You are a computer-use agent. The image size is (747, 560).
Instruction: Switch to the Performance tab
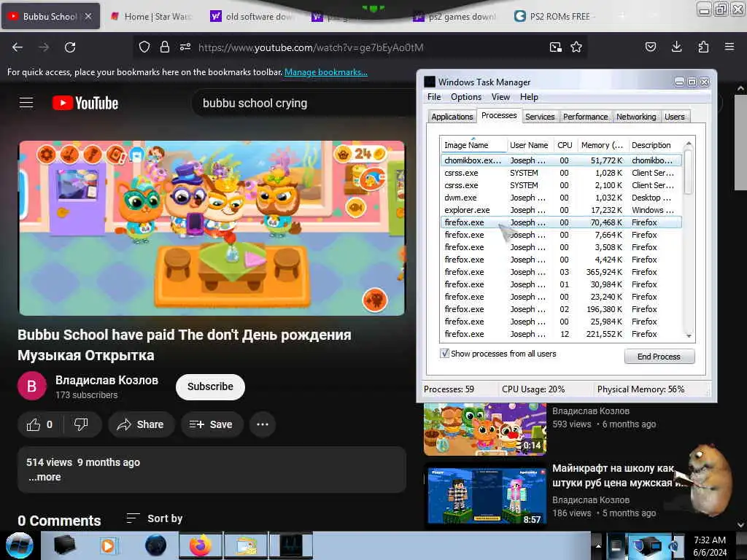point(586,117)
